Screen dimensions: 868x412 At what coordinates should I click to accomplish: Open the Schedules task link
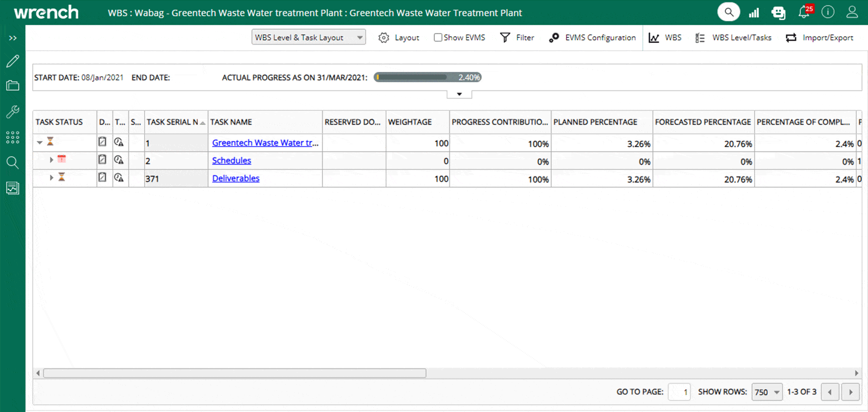click(x=231, y=160)
